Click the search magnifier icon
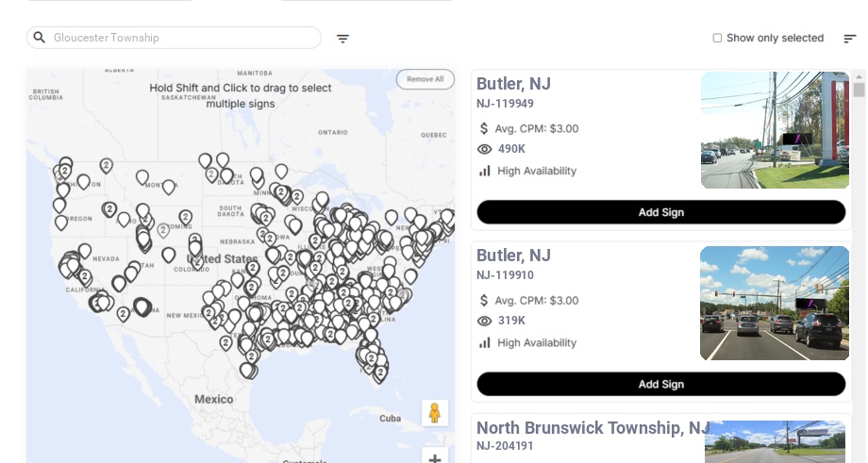Viewport: 868px width, 463px height. pyautogui.click(x=40, y=38)
